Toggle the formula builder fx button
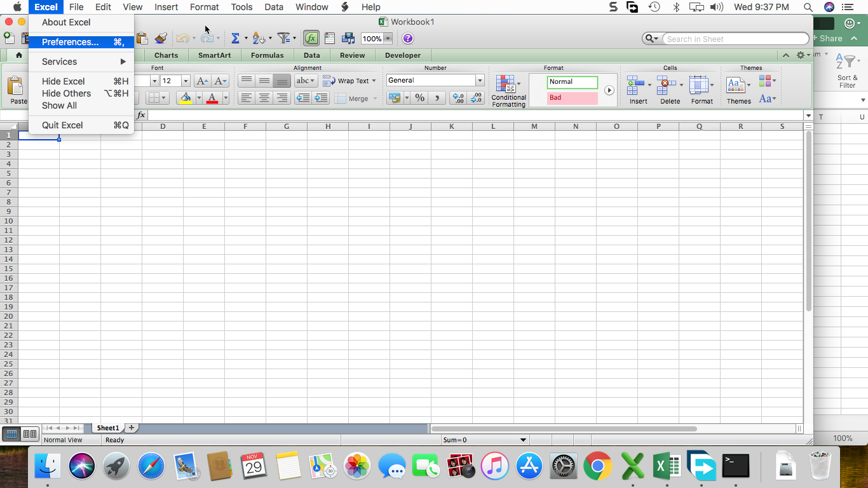 [x=311, y=39]
